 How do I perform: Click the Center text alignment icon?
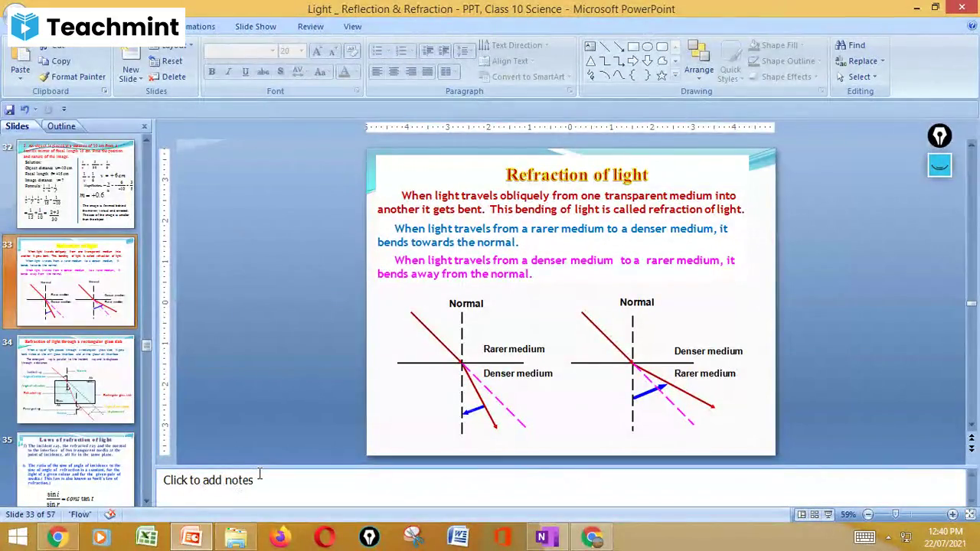click(394, 71)
